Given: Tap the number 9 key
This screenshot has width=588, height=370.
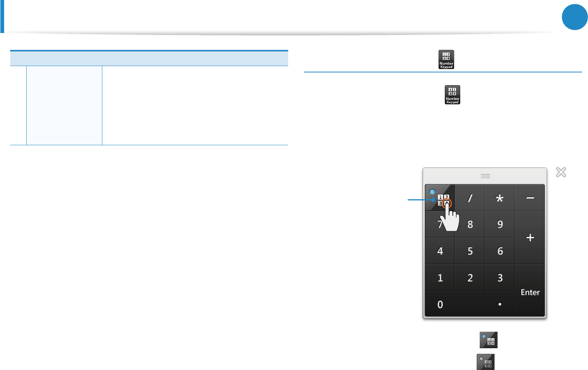Looking at the screenshot, I should pos(500,224).
